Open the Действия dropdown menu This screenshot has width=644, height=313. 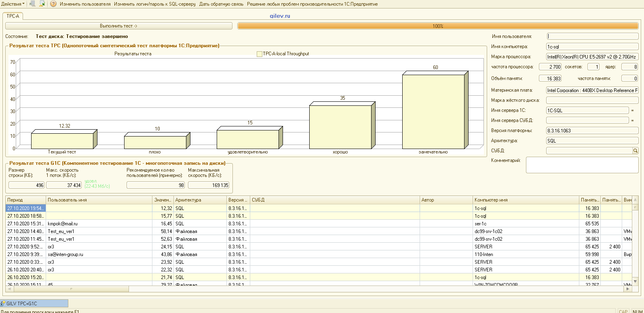(x=13, y=4)
